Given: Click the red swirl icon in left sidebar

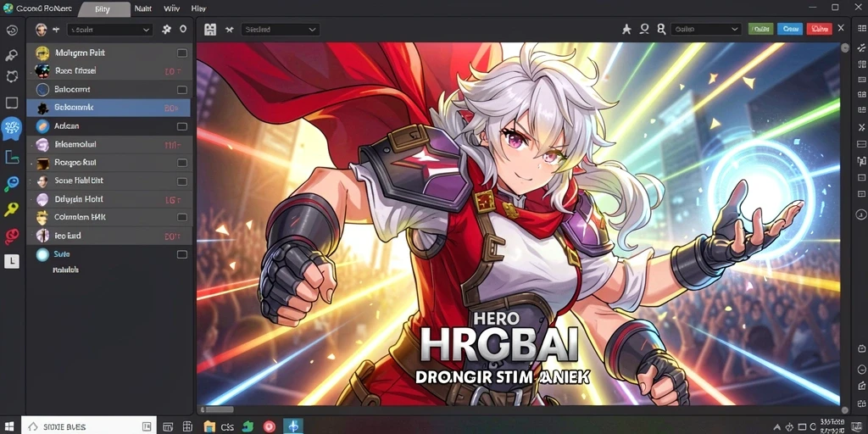Looking at the screenshot, I should click(12, 236).
